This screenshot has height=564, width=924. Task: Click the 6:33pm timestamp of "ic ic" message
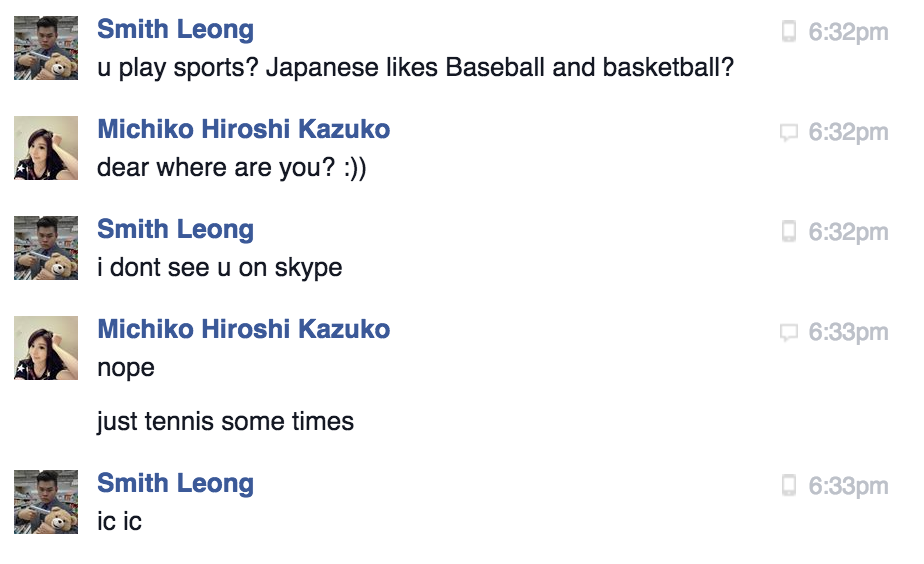848,486
